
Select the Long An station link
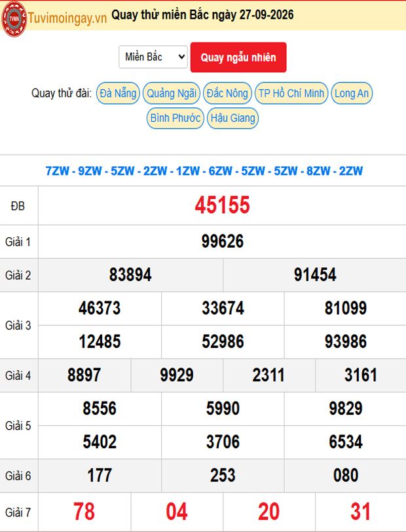tap(352, 93)
